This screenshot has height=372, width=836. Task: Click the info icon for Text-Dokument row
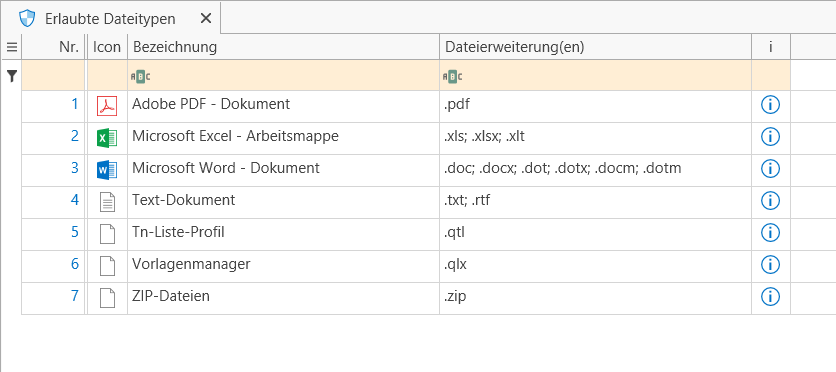coord(770,201)
